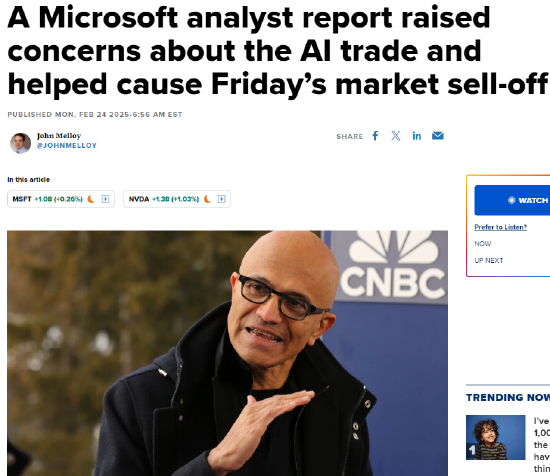Viewport: 550px width, 476px height.
Task: Visit the @JOHNMELLOY handle link
Action: [x=67, y=146]
